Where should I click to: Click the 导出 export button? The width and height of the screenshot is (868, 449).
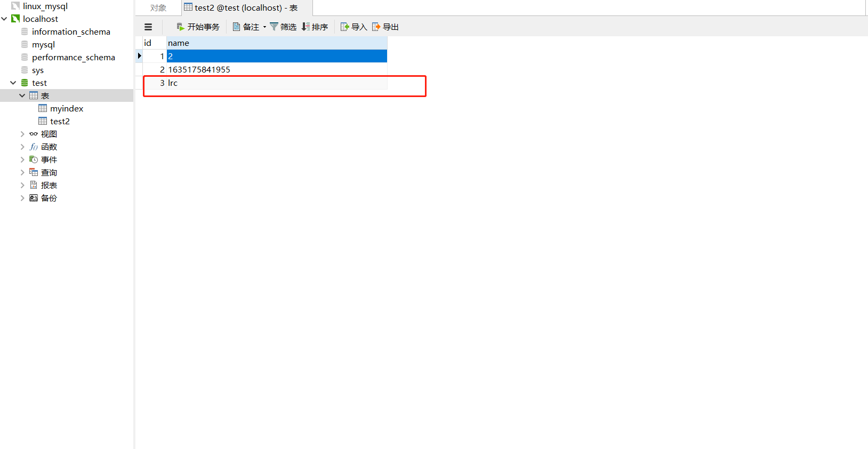coord(385,27)
